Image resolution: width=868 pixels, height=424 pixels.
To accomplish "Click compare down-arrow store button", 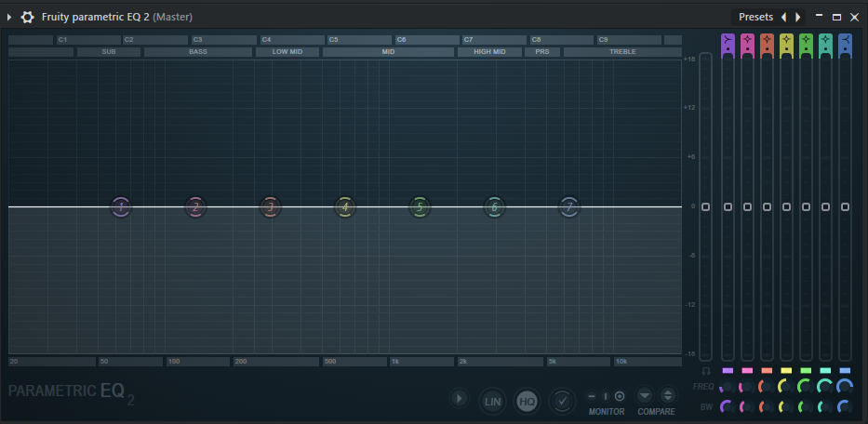I will [x=645, y=396].
